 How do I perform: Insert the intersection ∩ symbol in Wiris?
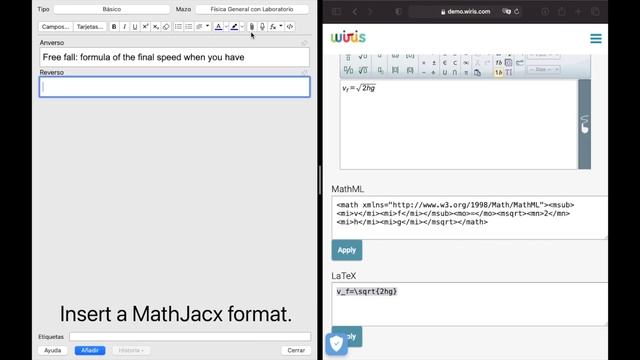click(x=455, y=72)
